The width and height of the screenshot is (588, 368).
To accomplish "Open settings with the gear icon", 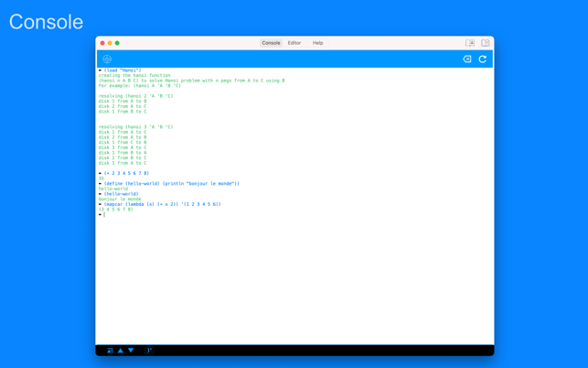I will click(x=107, y=60).
